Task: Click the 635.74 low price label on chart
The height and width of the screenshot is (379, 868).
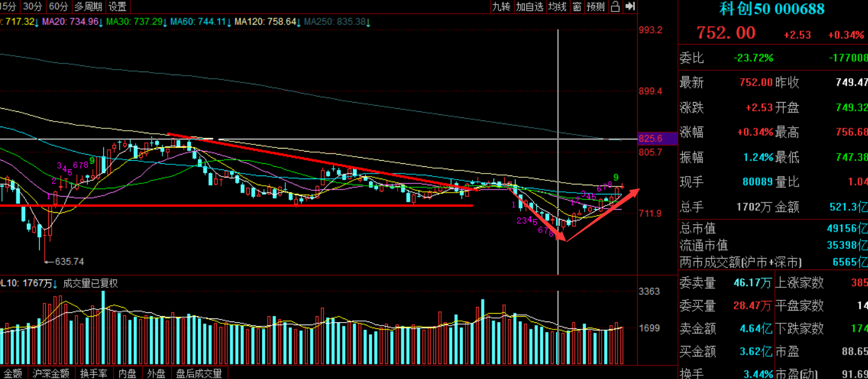Action: (69, 262)
